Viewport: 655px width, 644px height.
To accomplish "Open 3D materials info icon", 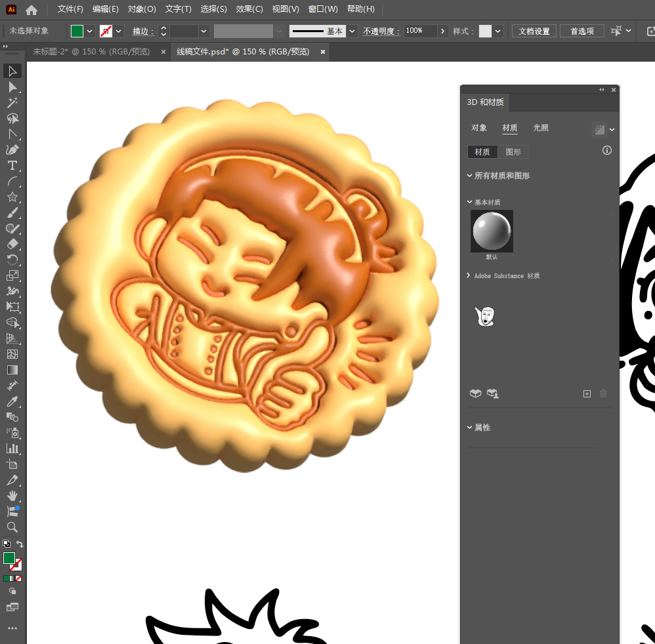I will (607, 150).
